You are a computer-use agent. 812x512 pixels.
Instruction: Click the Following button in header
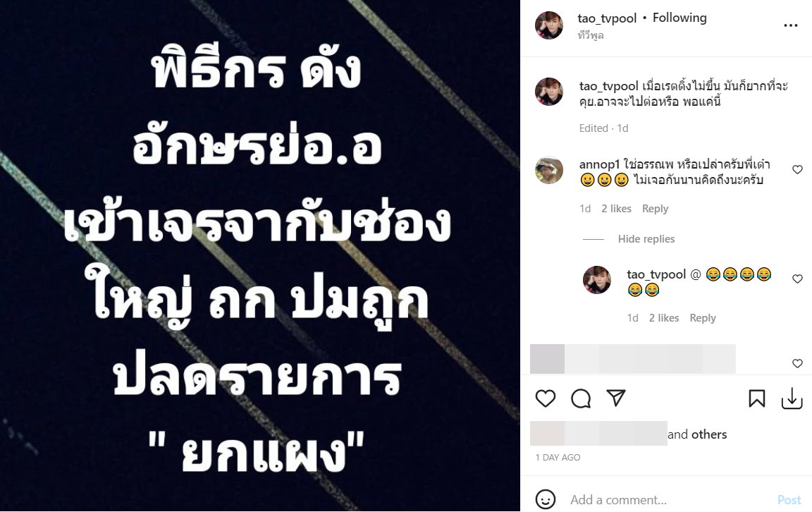click(x=679, y=18)
